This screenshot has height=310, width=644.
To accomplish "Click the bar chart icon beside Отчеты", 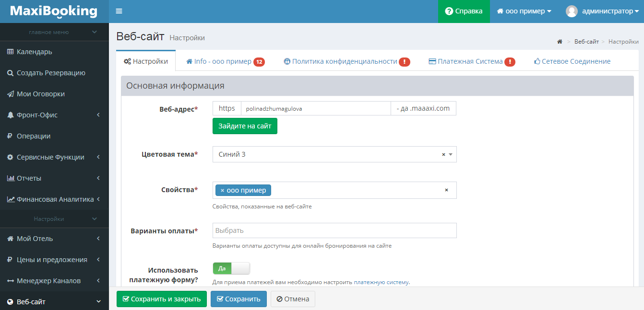I will click(x=10, y=178).
